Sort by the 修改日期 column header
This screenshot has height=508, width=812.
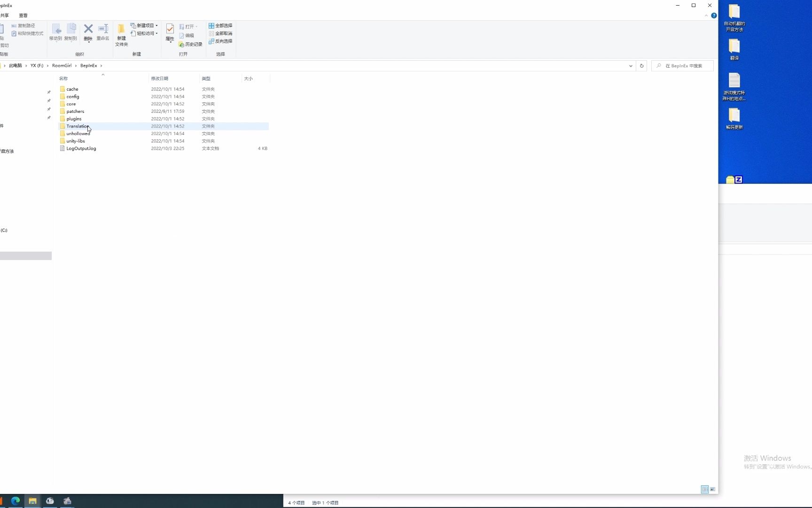point(174,79)
